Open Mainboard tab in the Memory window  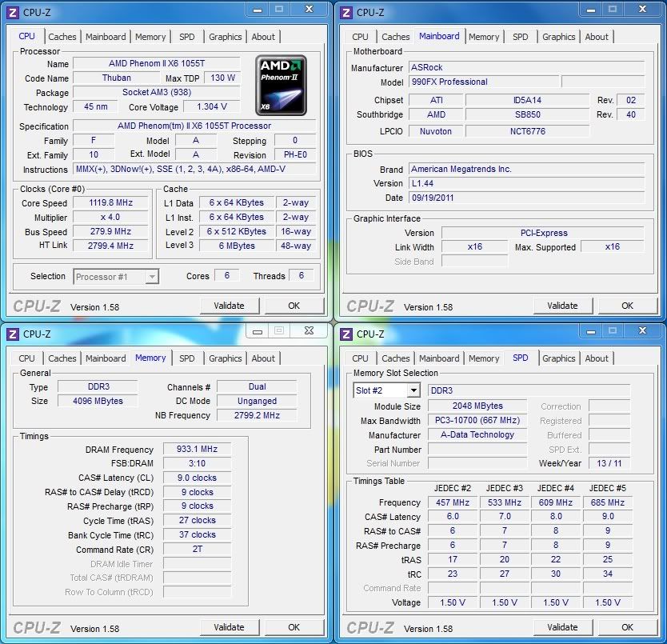pyautogui.click(x=106, y=358)
